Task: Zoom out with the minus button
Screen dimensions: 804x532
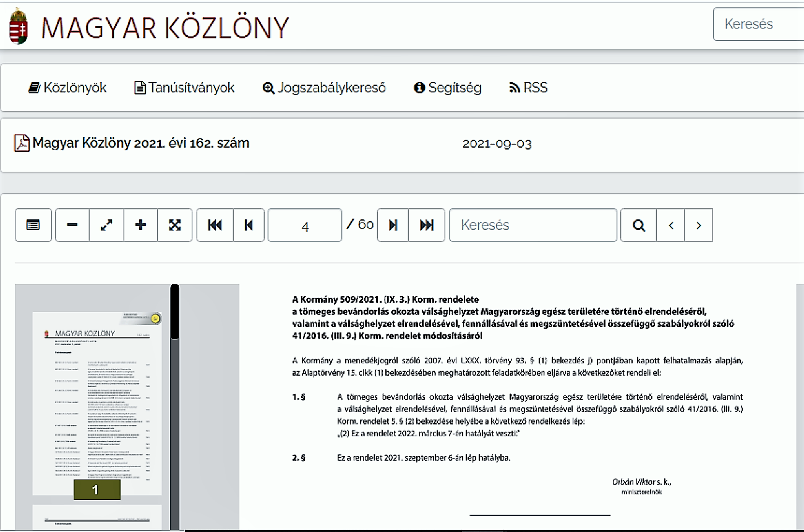Action: (72, 225)
